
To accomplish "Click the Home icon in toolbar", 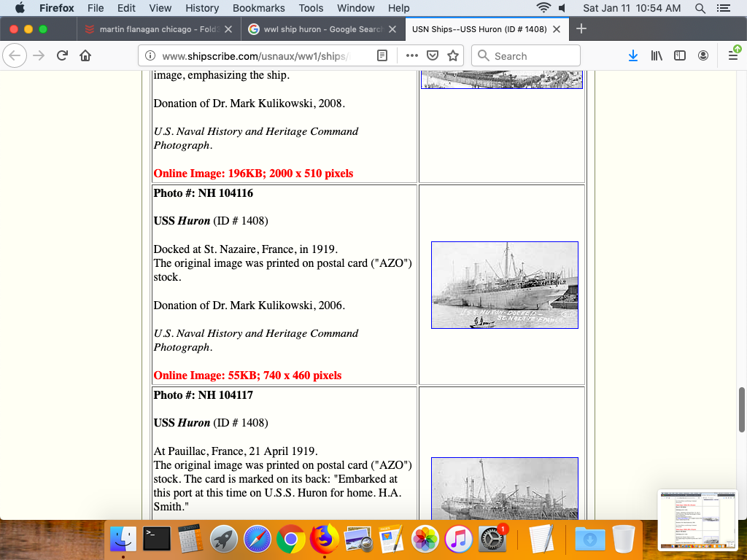I will 85,56.
